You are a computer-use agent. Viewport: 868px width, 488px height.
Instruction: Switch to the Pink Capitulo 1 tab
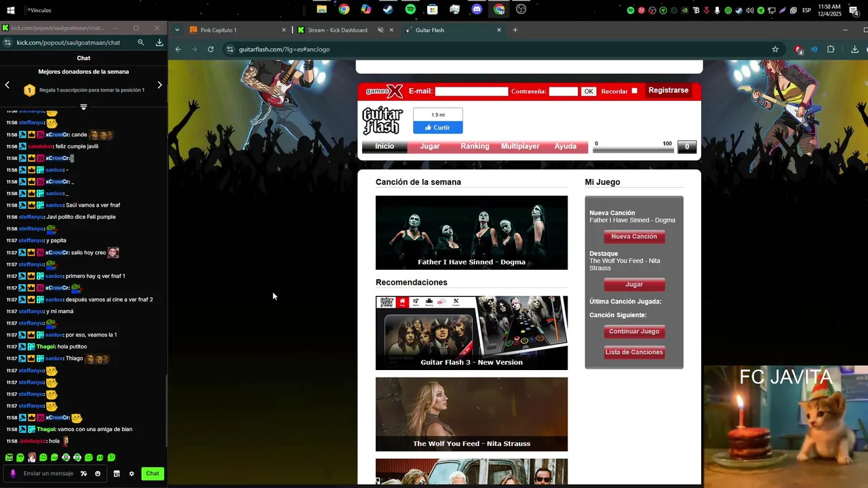tap(237, 30)
